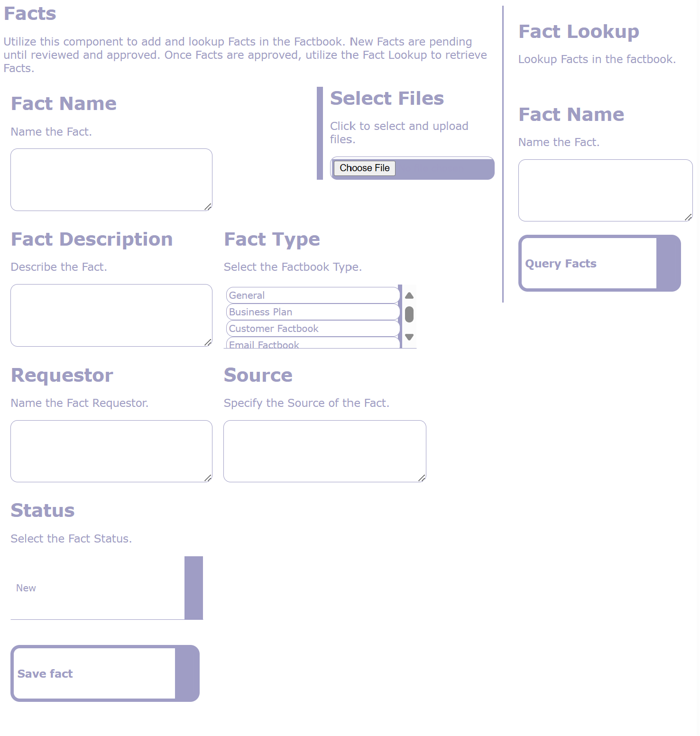Image resolution: width=700 pixels, height=736 pixels.
Task: Click the Save fact button
Action: [105, 673]
